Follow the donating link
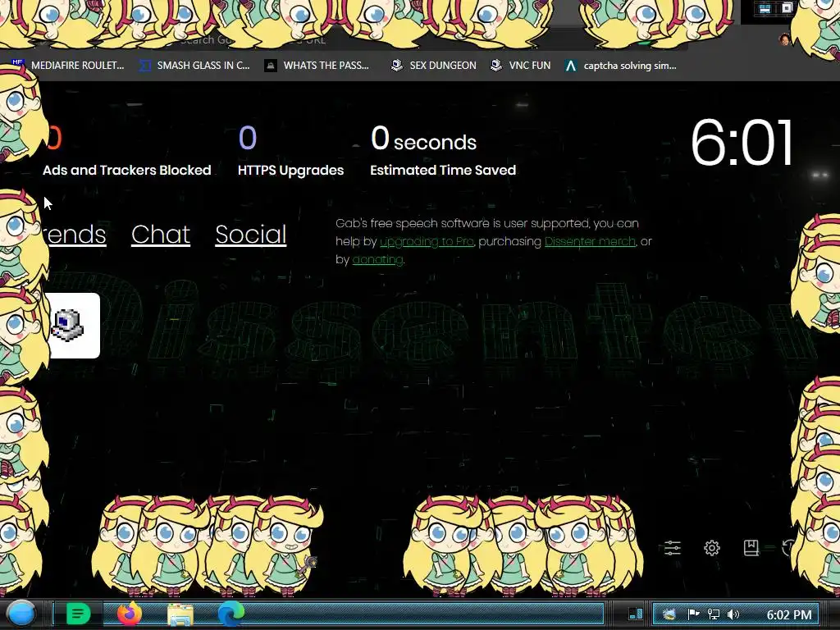Screen dimensions: 840x630 (377, 260)
